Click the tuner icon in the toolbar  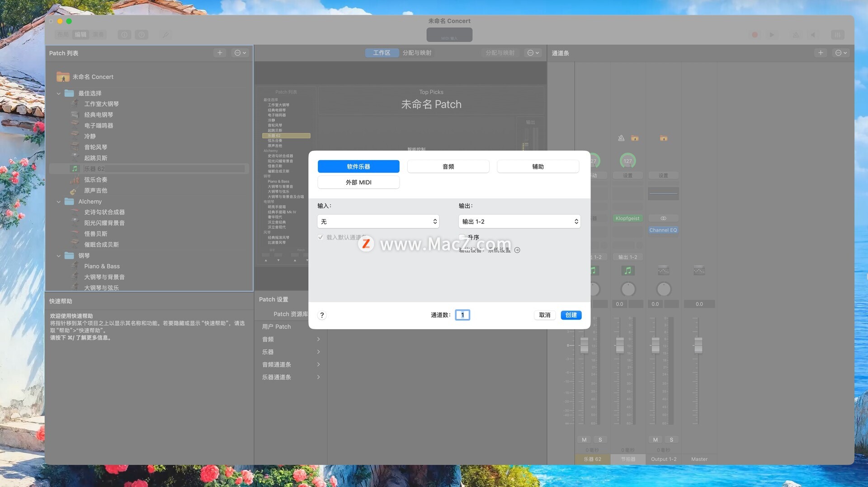pyautogui.click(x=165, y=35)
